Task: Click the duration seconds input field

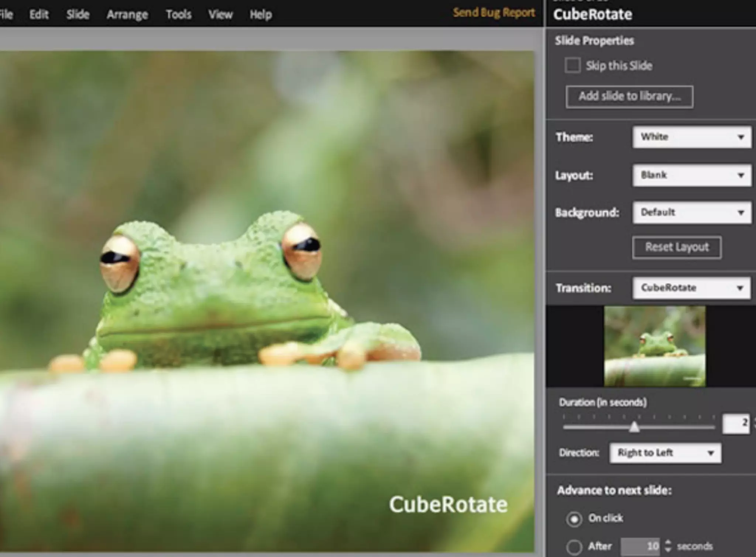Action: (736, 423)
